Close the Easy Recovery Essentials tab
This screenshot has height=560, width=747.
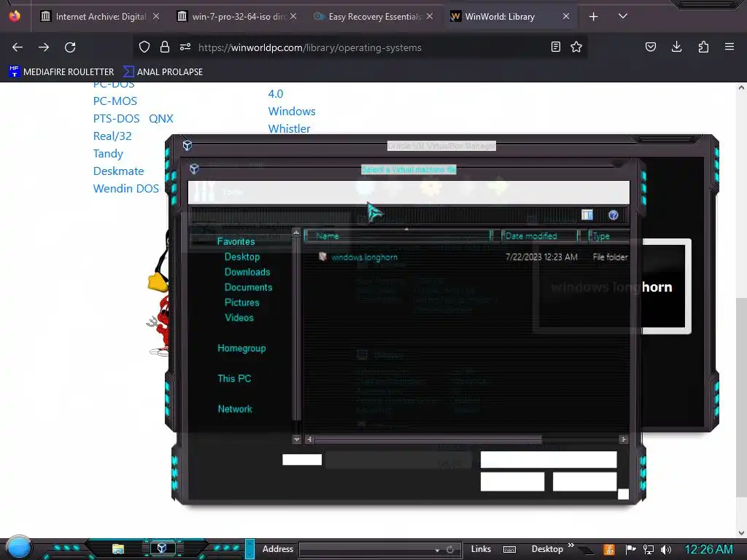point(430,16)
